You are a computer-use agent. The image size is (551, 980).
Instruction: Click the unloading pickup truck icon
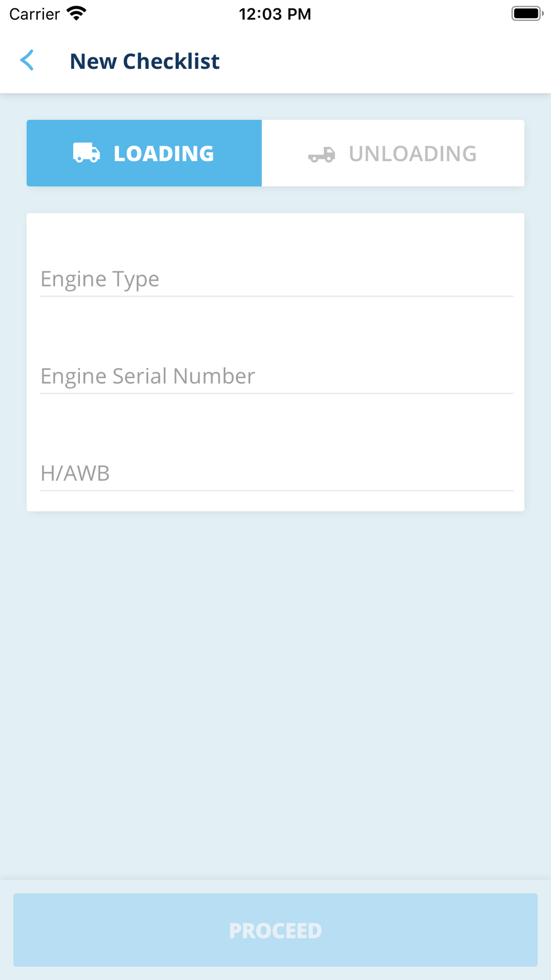(322, 154)
